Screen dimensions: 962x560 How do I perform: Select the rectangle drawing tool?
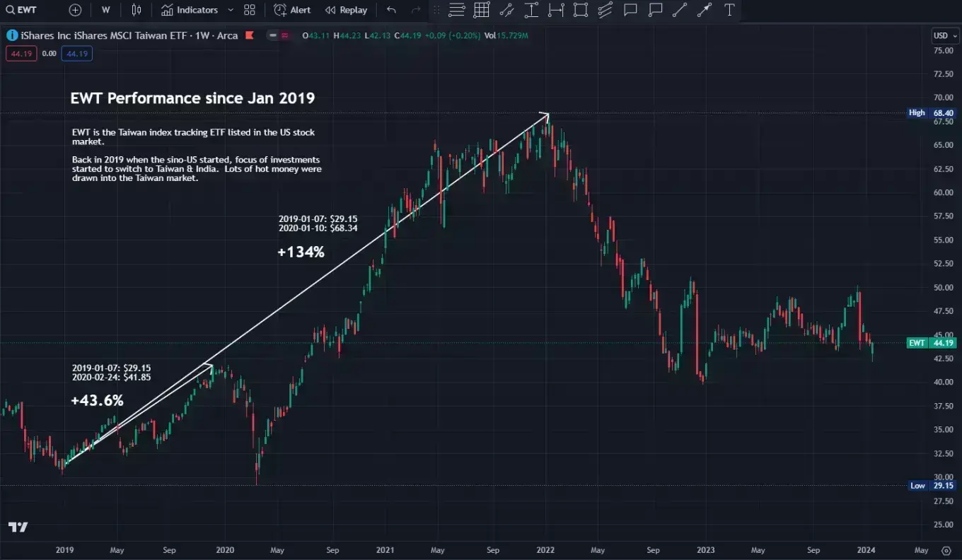coord(581,10)
